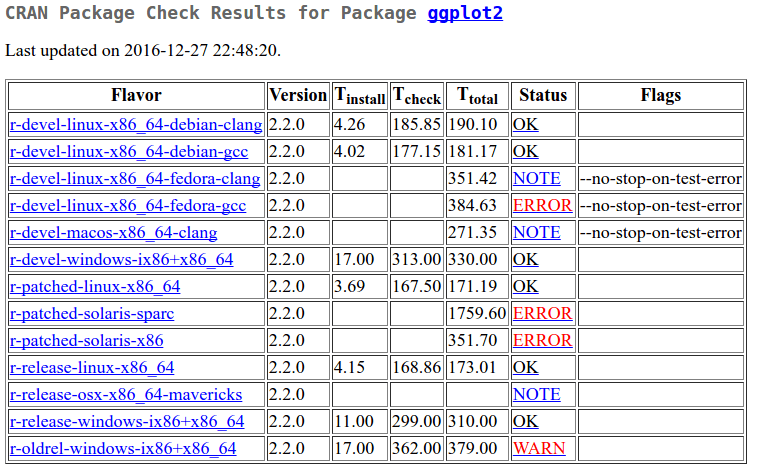Open r-devel-linux-x86_64-fedora-gcc flavor link

(128, 206)
